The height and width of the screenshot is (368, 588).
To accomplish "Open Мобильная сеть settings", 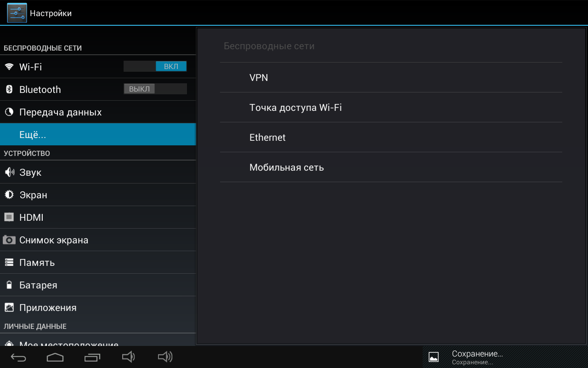I will [287, 167].
